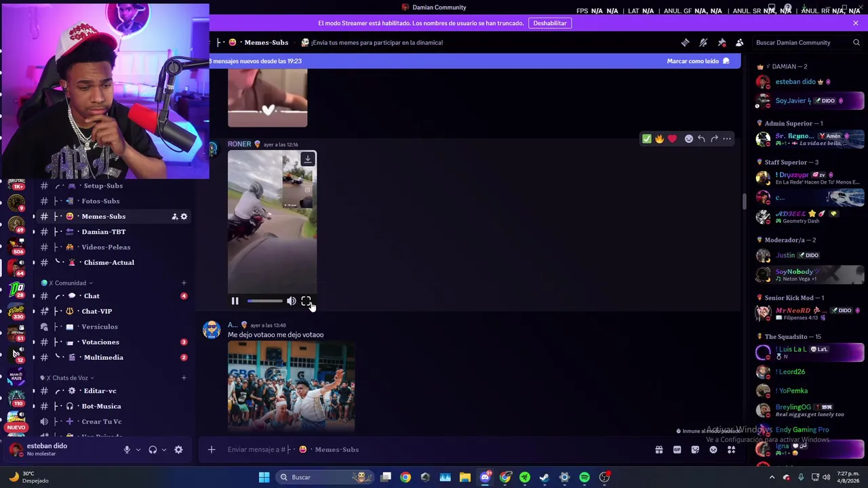868x488 pixels.
Task: Open the apps launcher in message bar
Action: [731, 449]
